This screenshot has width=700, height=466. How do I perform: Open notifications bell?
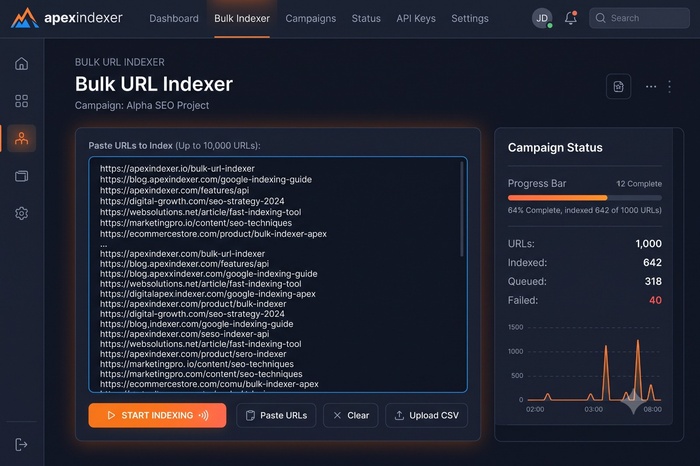point(571,18)
